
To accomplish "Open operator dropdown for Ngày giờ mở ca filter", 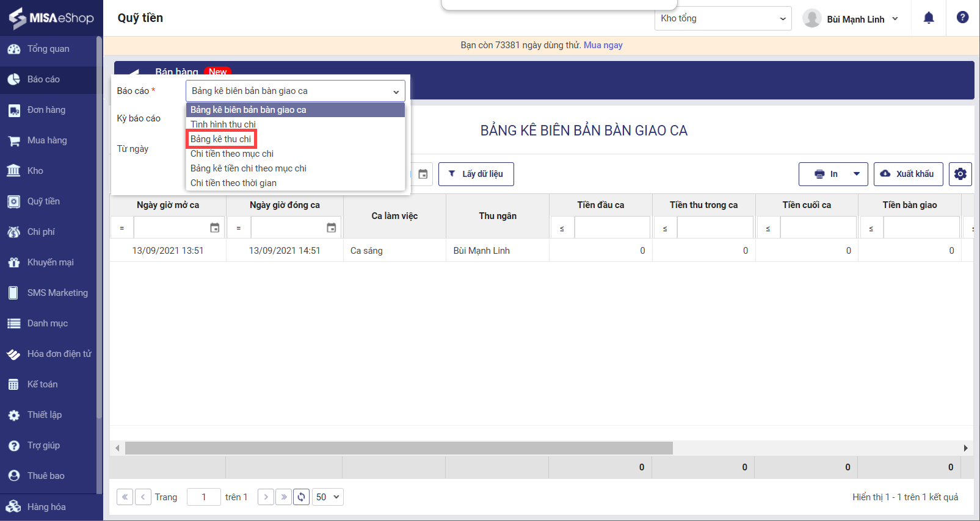I will [x=122, y=228].
